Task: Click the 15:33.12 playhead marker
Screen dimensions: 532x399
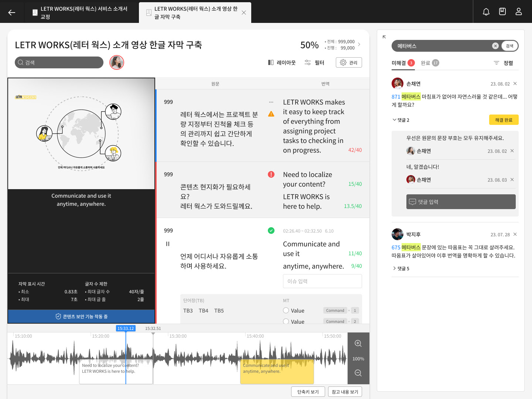Action: [126, 328]
